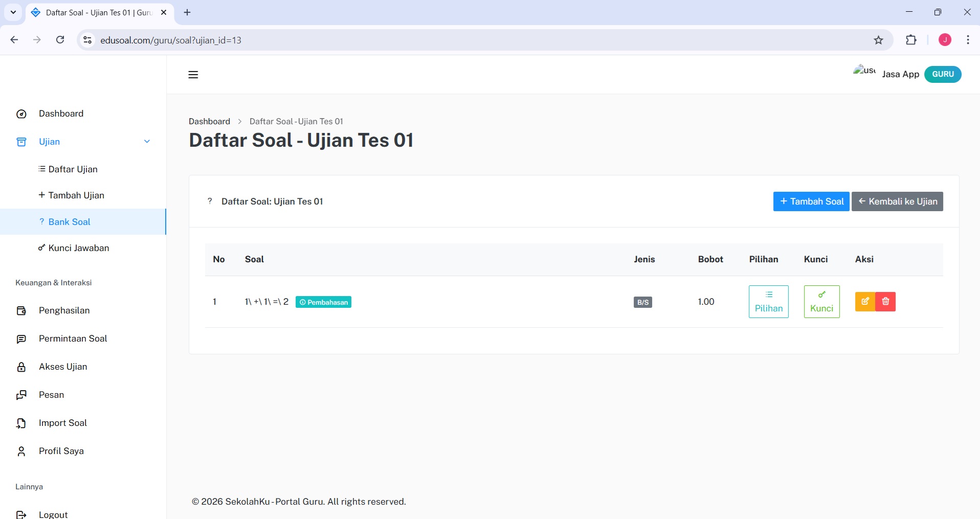Image resolution: width=980 pixels, height=519 pixels.
Task: Set Kunci for question 1
Action: click(821, 302)
